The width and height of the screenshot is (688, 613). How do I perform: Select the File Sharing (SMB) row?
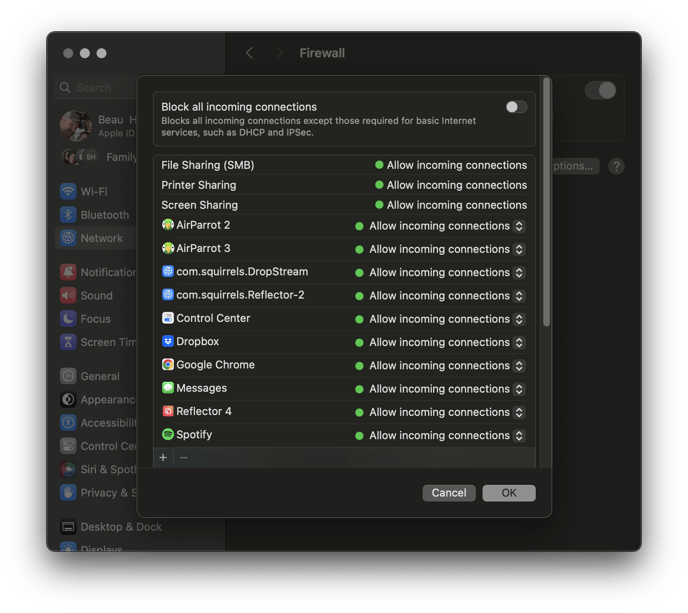344,165
